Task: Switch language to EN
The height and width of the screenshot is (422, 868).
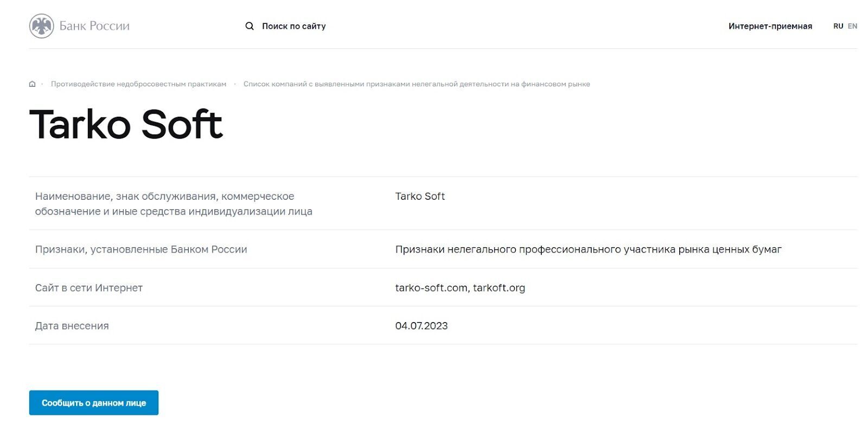Action: point(852,26)
